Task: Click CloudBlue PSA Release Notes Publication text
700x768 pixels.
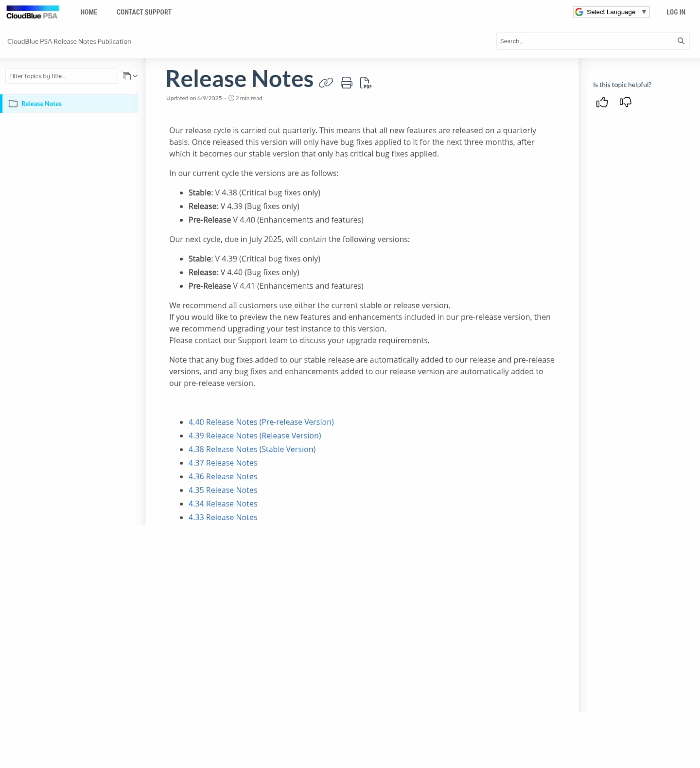Action: [x=69, y=41]
